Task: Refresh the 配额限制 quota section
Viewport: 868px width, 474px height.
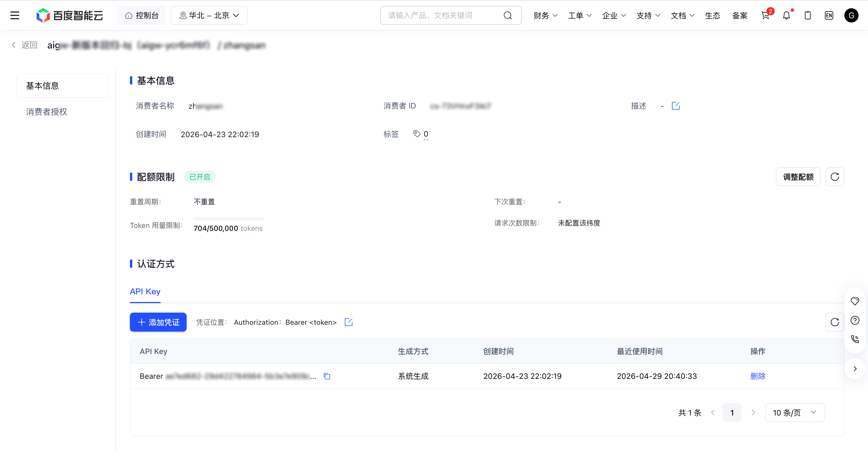Action: (835, 177)
